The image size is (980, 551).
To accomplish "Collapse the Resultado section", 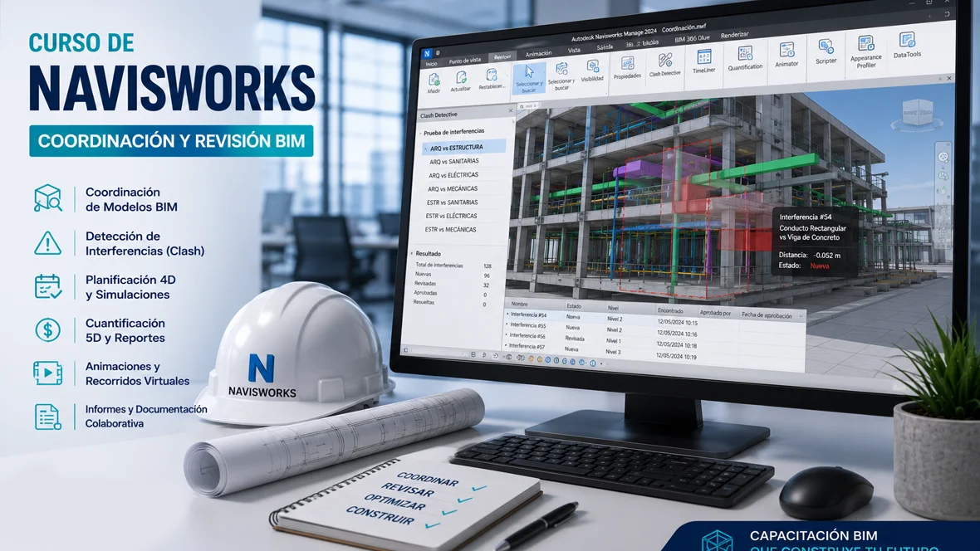I will tap(412, 254).
